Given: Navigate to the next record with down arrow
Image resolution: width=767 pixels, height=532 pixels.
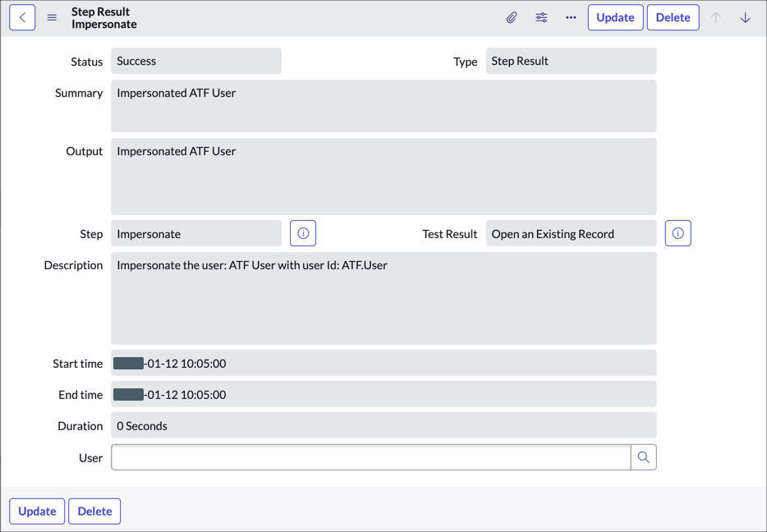Looking at the screenshot, I should tap(745, 16).
